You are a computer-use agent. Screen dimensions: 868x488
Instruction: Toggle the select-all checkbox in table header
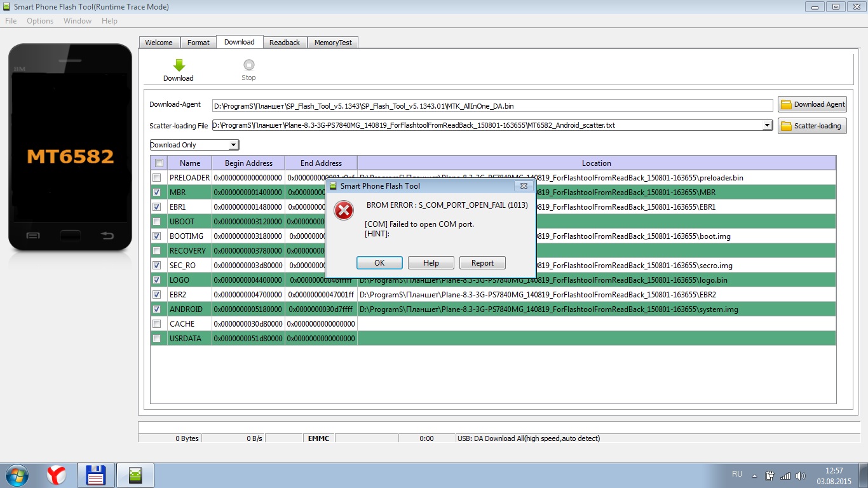click(x=159, y=163)
